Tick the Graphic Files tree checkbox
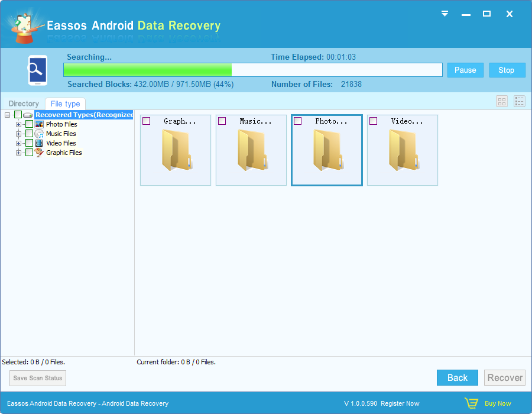 [29, 153]
